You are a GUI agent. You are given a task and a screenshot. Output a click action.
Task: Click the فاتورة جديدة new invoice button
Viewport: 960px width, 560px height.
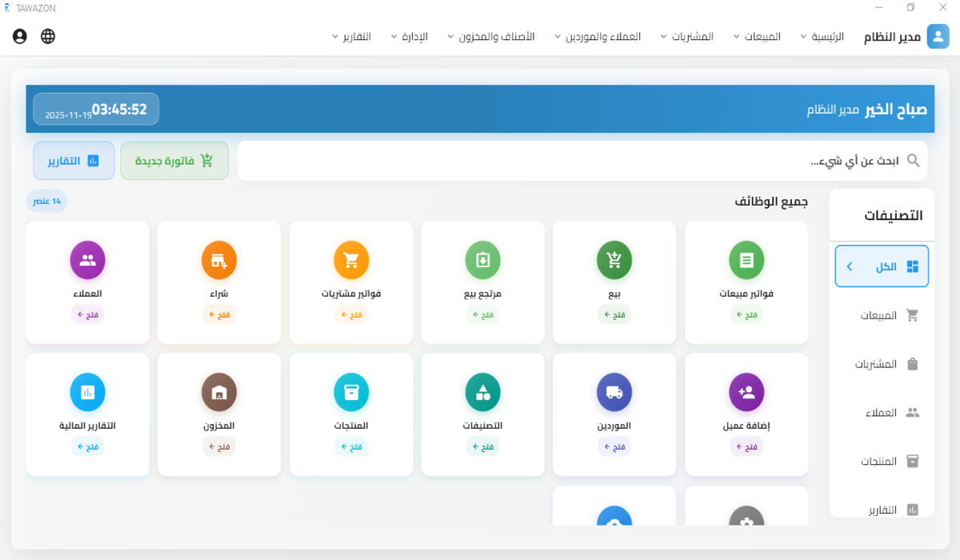click(174, 161)
